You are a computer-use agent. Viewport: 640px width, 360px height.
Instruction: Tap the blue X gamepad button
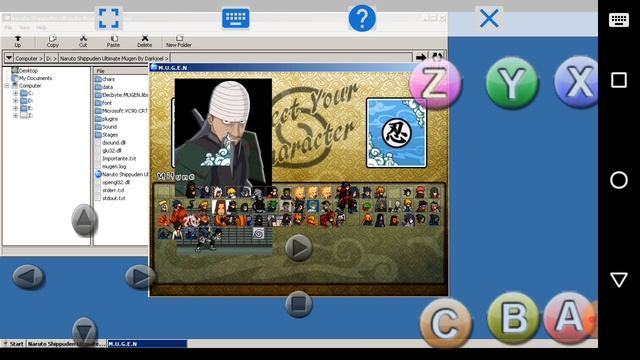[x=576, y=82]
